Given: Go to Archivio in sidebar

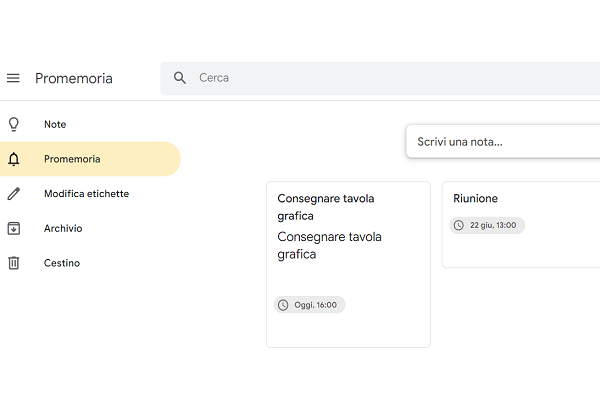Looking at the screenshot, I should coord(90,229).
